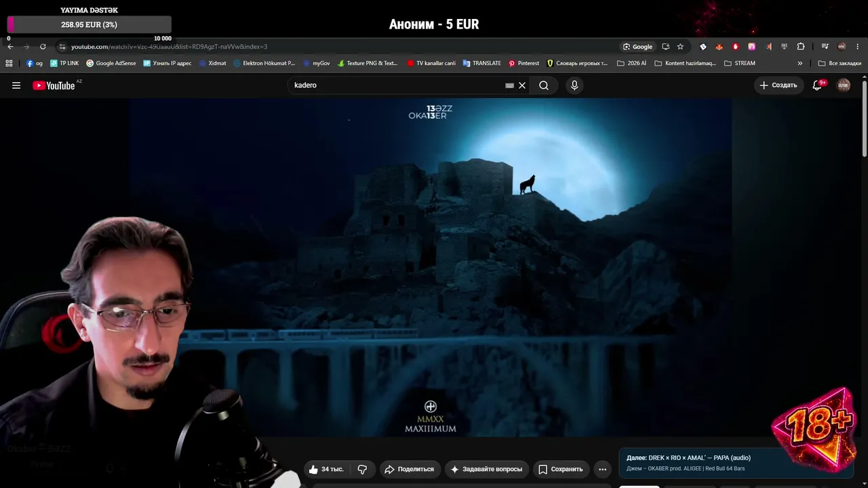Open the Chrome profile avatar
The width and height of the screenshot is (868, 488).
pyautogui.click(x=842, y=47)
